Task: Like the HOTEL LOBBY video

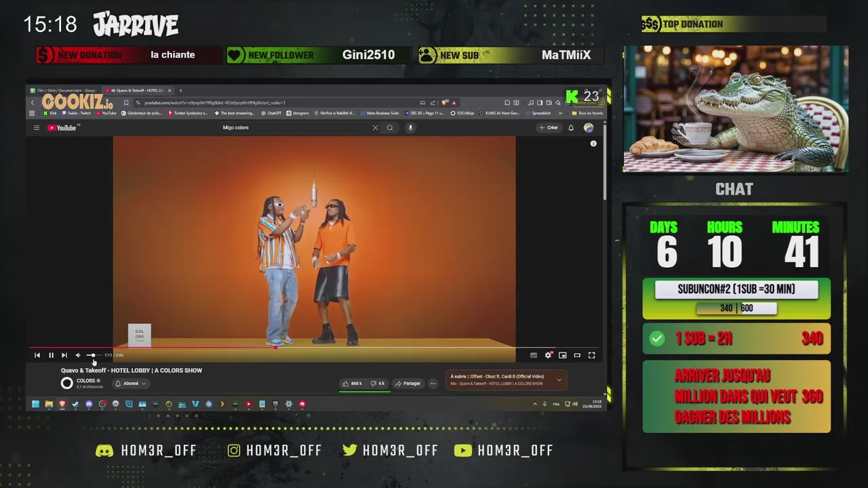Action: click(x=352, y=384)
